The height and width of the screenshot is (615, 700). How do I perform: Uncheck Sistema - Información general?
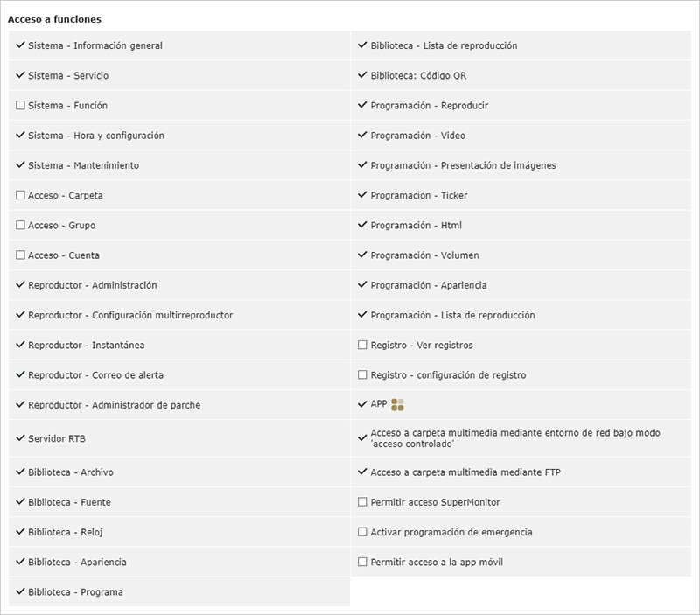pyautogui.click(x=20, y=45)
